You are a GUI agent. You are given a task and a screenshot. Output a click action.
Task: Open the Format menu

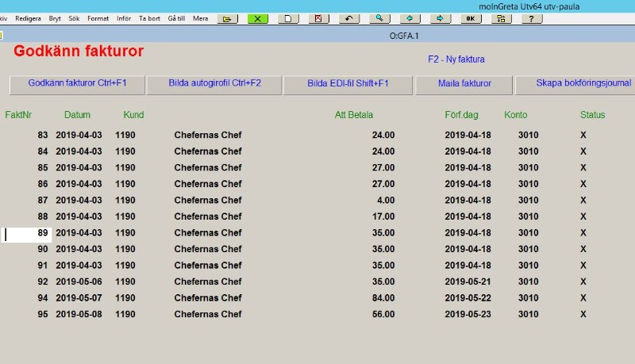point(98,18)
